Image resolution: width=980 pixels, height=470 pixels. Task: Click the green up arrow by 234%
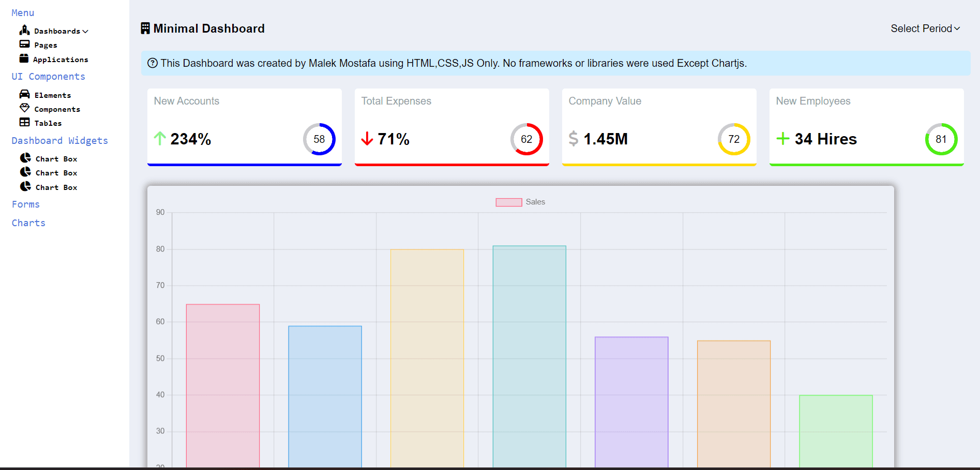point(160,138)
